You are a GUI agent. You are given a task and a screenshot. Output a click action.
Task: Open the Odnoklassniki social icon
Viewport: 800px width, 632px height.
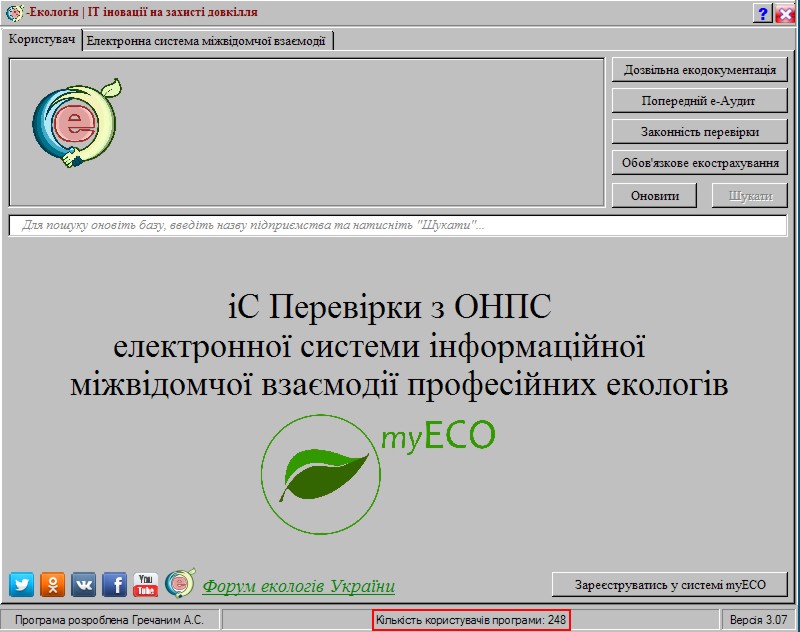pyautogui.click(x=53, y=585)
